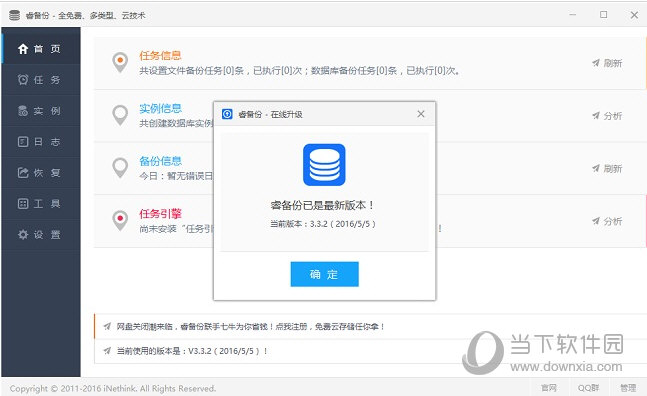Confirm the upgrade dialog with 确定

click(324, 274)
